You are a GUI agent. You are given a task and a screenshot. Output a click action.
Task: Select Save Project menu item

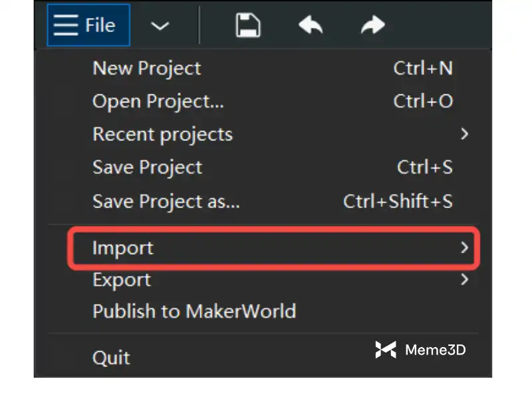pos(147,167)
